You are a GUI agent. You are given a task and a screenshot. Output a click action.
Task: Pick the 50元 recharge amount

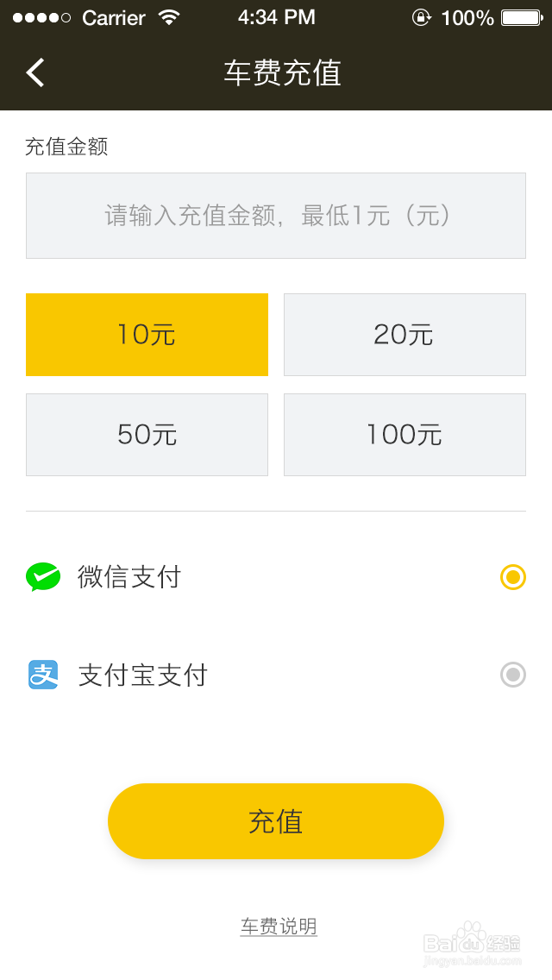pyautogui.click(x=147, y=435)
